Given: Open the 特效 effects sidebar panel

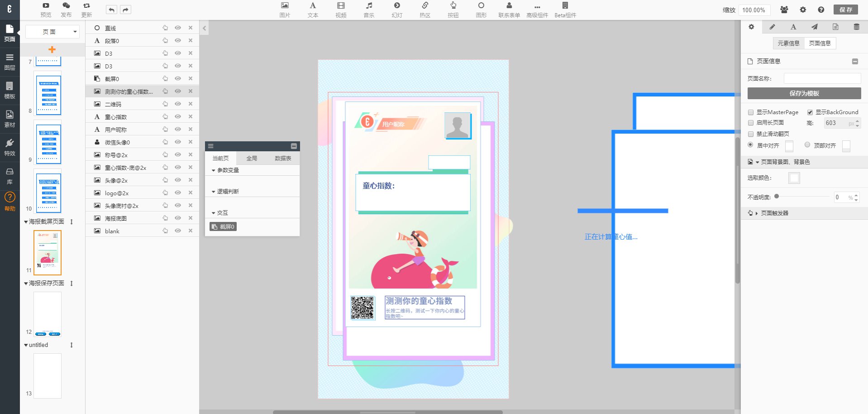Looking at the screenshot, I should tap(10, 148).
